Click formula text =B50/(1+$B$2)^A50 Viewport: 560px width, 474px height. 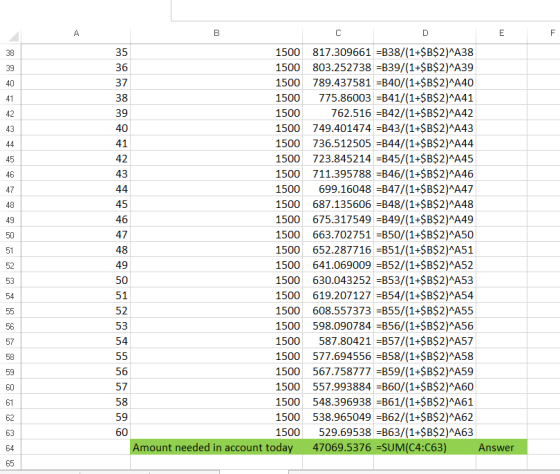(x=425, y=235)
